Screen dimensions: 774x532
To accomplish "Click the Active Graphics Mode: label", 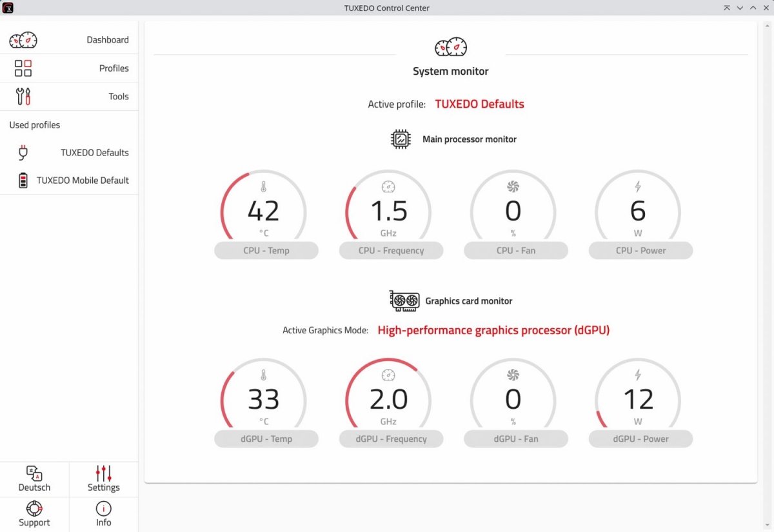I will click(x=326, y=330).
